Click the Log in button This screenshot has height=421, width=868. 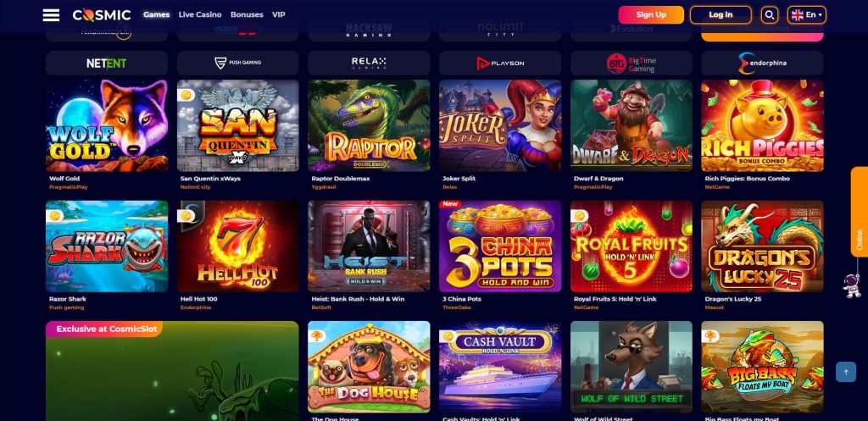pyautogui.click(x=721, y=15)
